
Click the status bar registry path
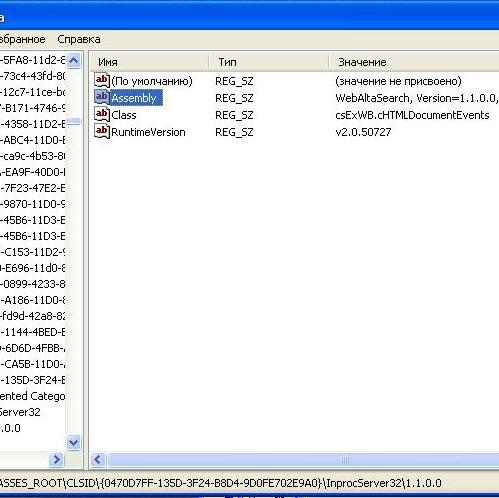pyautogui.click(x=221, y=483)
